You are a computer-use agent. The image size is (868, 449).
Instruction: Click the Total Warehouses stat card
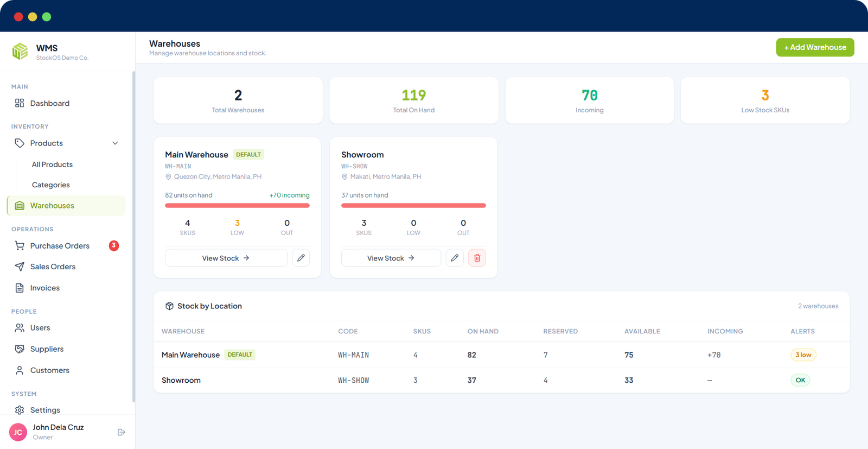(x=238, y=100)
